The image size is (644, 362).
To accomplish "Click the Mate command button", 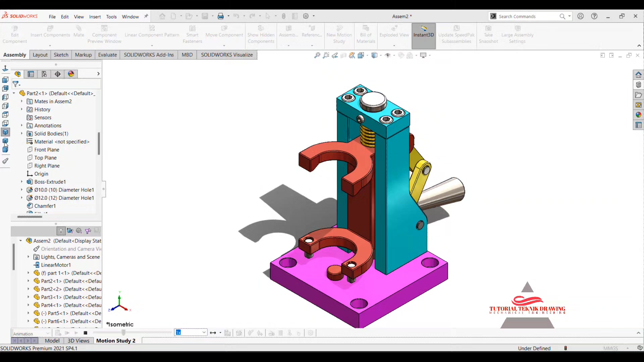I will 79,32.
